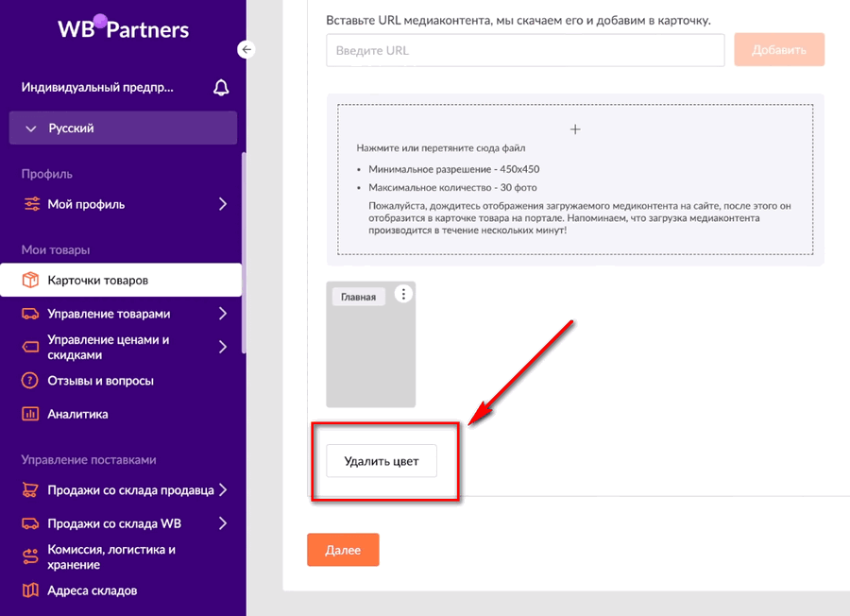850x616 pixels.
Task: Click the Адреса складов map icon
Action: click(x=30, y=590)
